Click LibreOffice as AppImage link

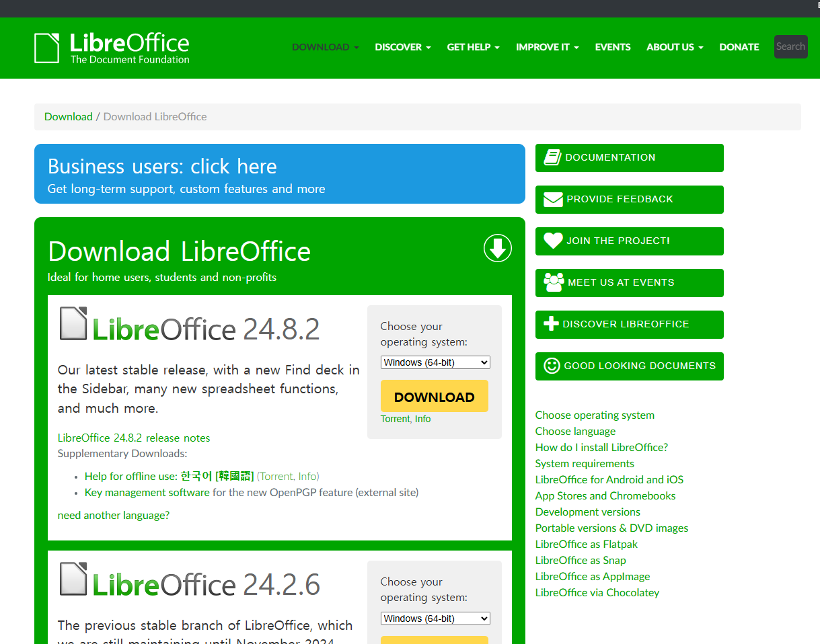tap(593, 576)
